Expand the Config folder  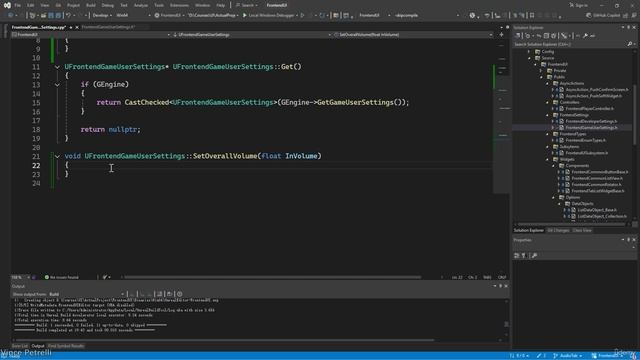pos(529,52)
